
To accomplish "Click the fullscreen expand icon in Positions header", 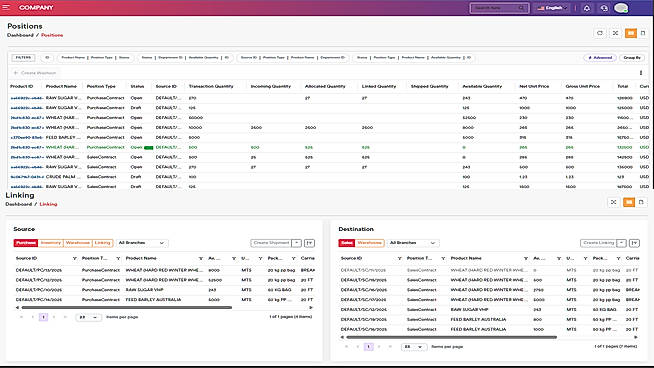I will (615, 33).
